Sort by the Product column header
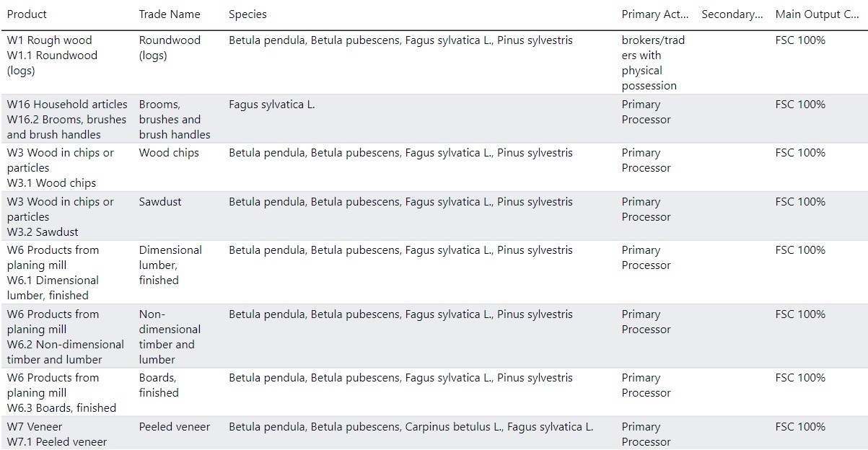Image resolution: width=868 pixels, height=450 pixels. click(27, 14)
